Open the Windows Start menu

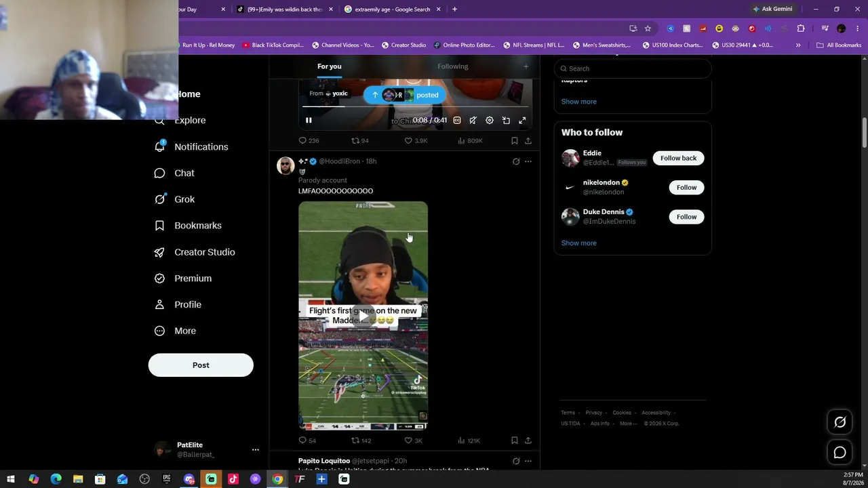point(11,479)
